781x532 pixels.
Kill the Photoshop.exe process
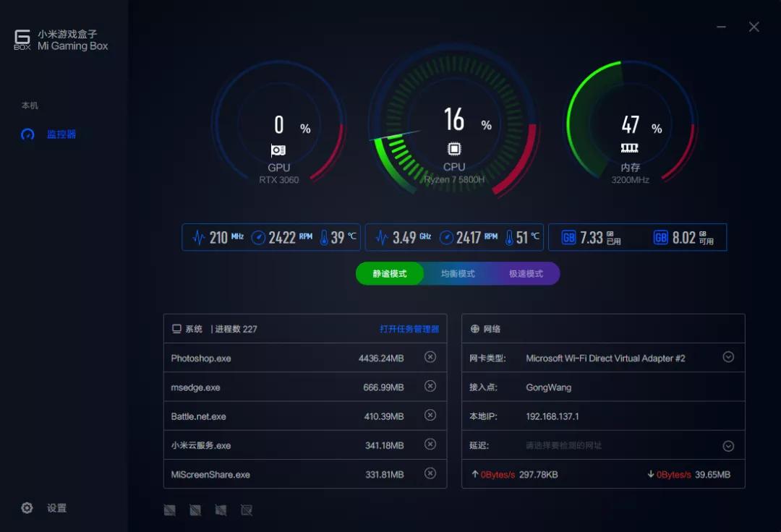[x=430, y=357]
